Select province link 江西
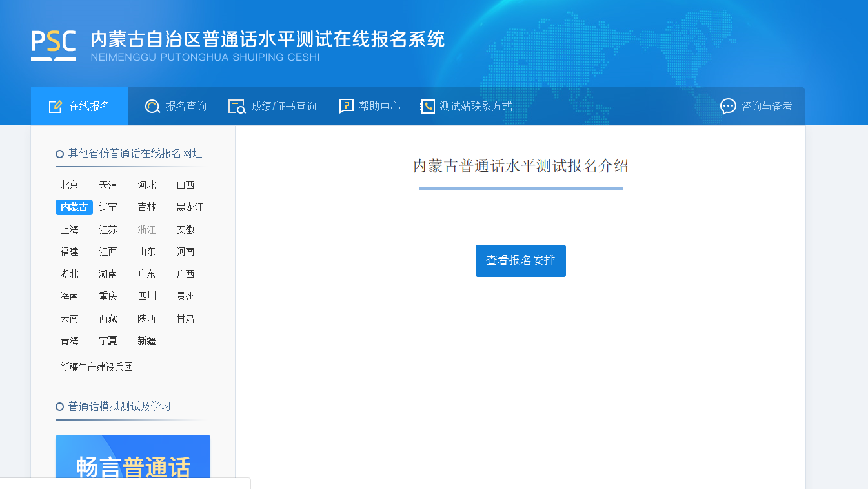868x489 pixels. coord(108,252)
